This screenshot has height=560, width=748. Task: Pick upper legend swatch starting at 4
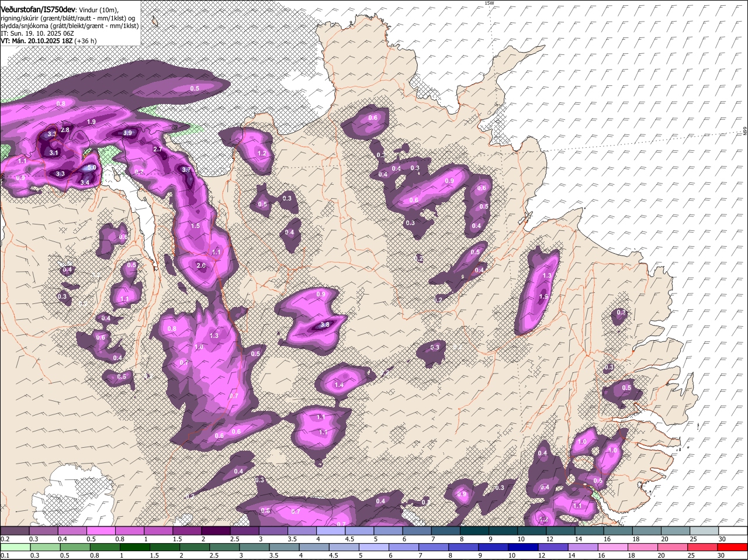tap(331, 530)
